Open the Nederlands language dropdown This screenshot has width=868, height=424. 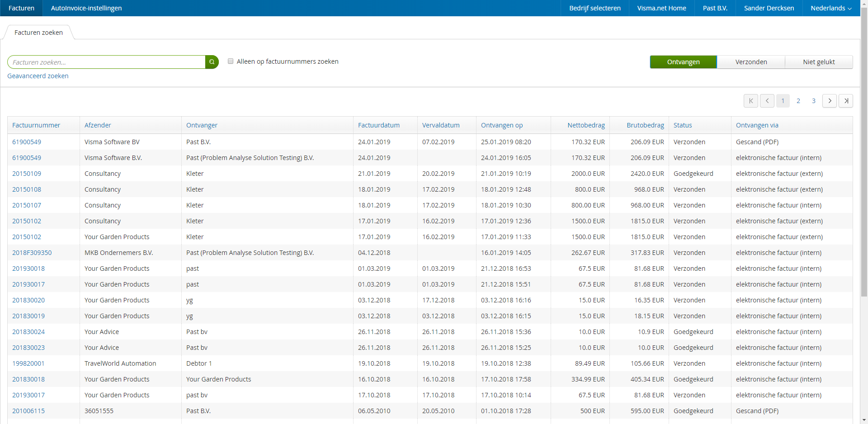tap(831, 8)
